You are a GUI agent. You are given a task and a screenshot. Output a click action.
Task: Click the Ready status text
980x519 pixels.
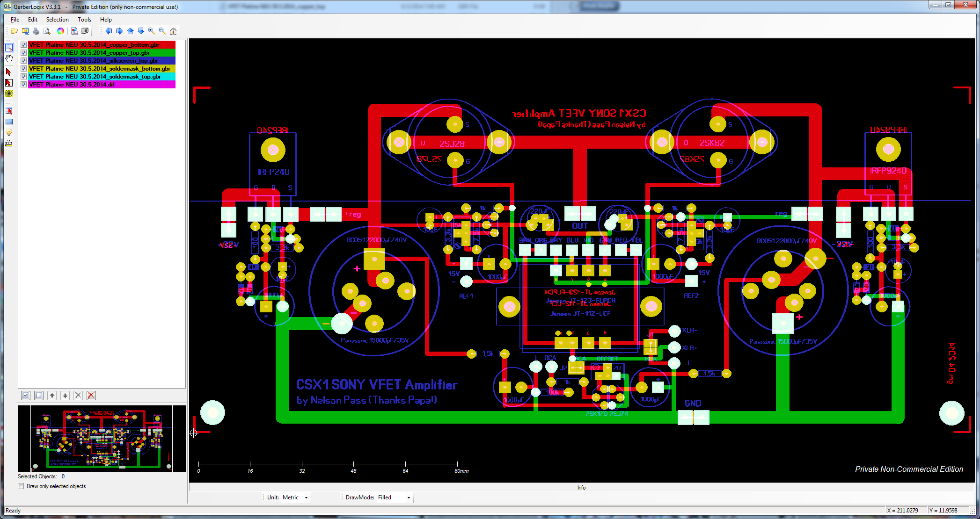13,511
